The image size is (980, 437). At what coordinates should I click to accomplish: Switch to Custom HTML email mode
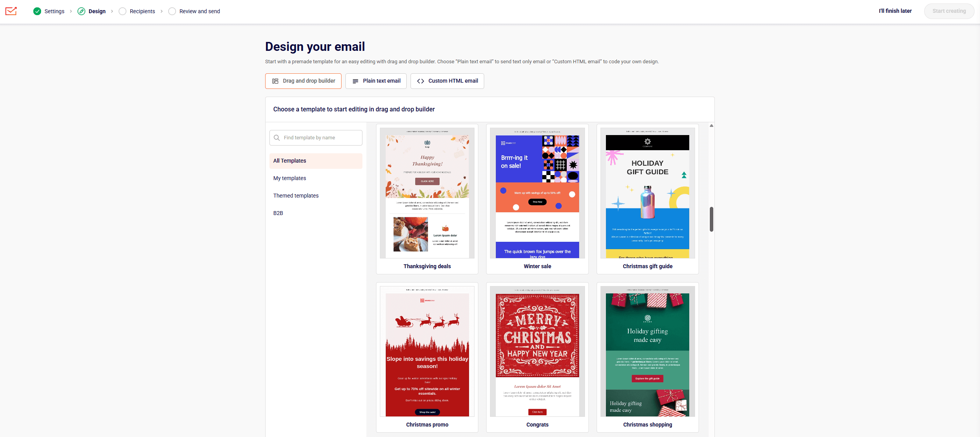[x=447, y=81]
